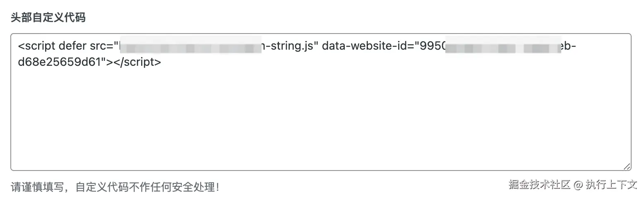The image size is (644, 197).
Task: Place cursor at opening <script tag
Action: click(x=36, y=45)
